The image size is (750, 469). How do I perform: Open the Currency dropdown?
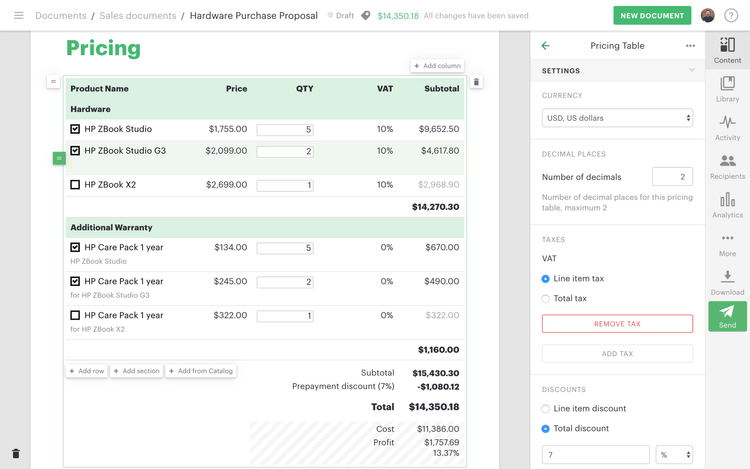(617, 118)
